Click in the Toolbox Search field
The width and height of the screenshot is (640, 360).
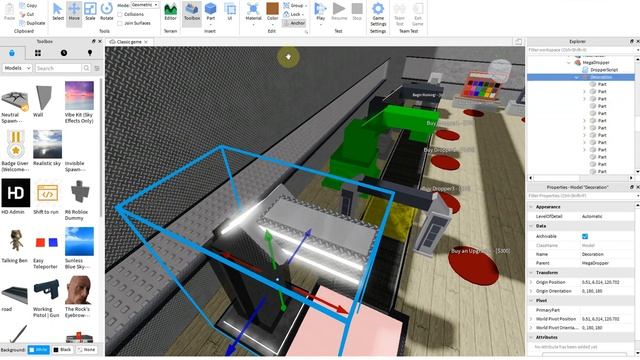(58, 68)
